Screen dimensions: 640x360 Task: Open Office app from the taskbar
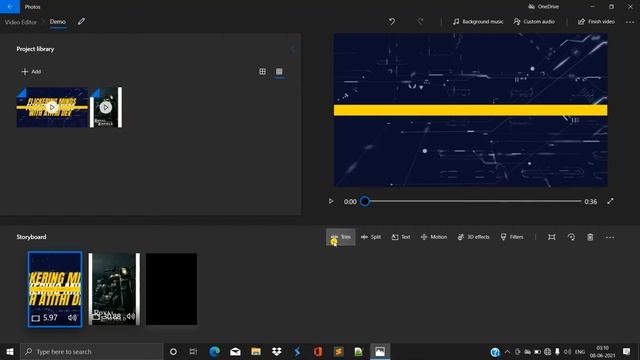(x=318, y=351)
